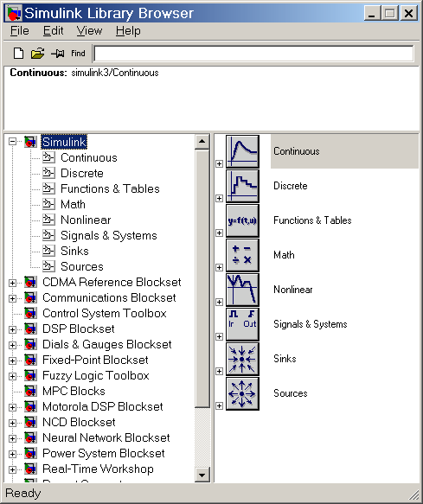
Task: Select the Continuous subsystem icon in tree
Action: (x=48, y=157)
